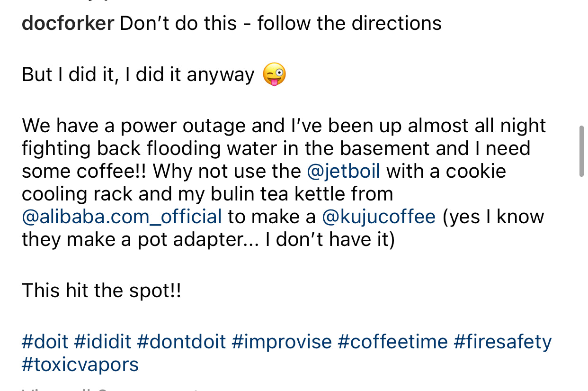The width and height of the screenshot is (588, 391).
Task: Open the docforker profile username
Action: tap(68, 23)
